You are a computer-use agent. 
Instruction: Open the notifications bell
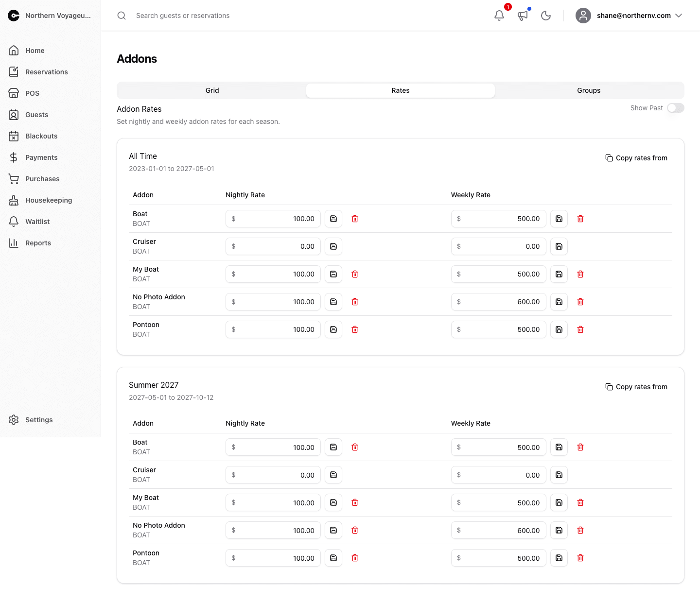click(x=499, y=16)
